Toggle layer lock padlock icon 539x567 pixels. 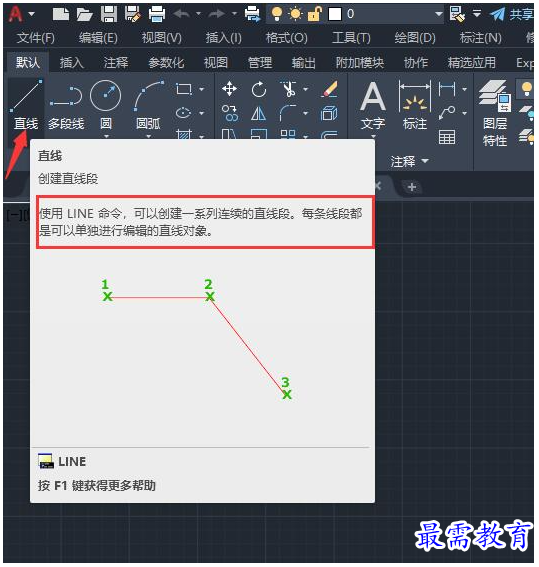(315, 14)
